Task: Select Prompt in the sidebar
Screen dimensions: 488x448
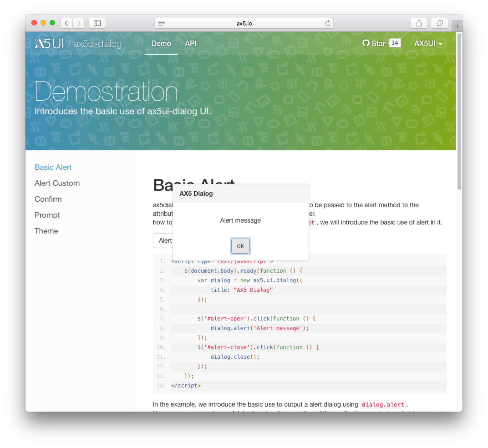Action: tap(47, 215)
